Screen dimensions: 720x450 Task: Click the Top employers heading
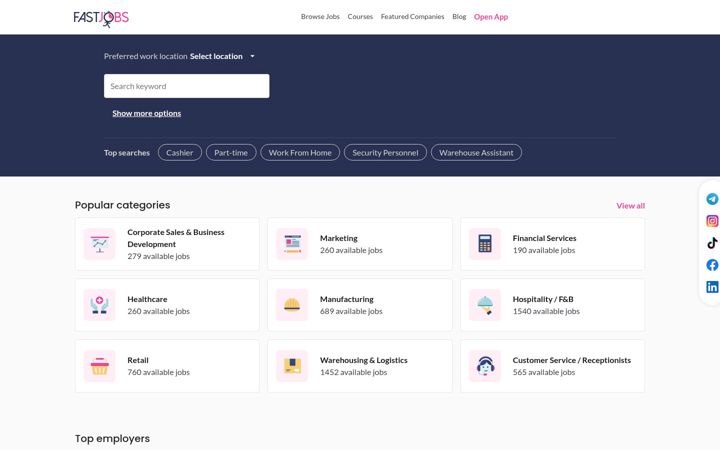(112, 439)
